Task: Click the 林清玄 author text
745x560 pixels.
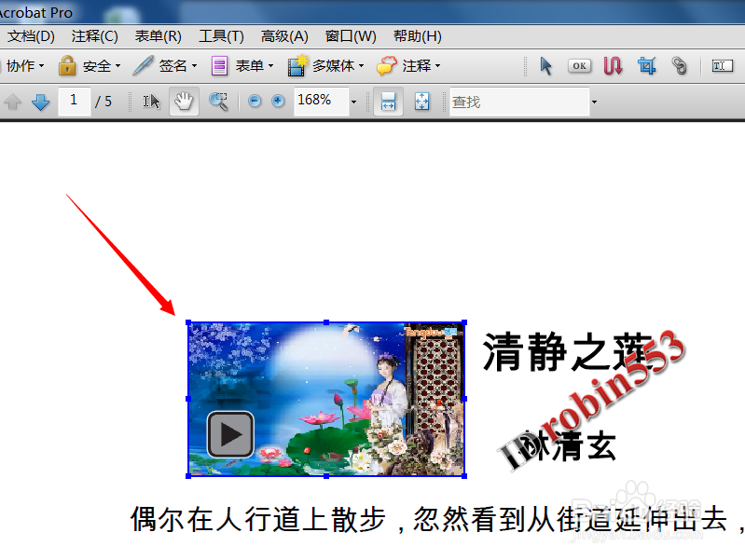Action: click(x=568, y=447)
